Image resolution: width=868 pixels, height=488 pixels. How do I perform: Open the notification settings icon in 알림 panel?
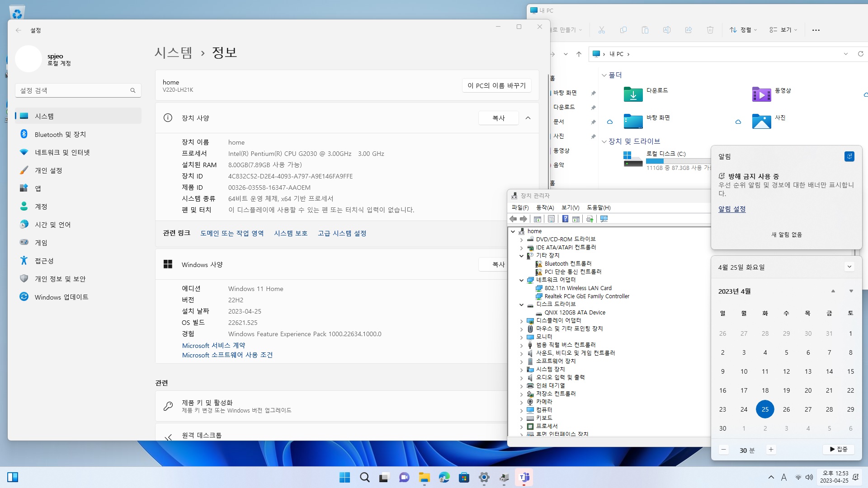click(x=849, y=156)
